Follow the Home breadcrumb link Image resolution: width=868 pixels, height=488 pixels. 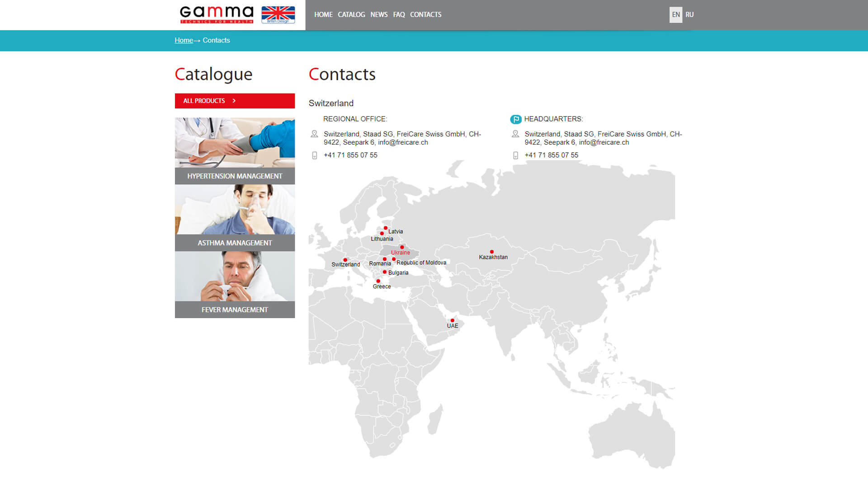[x=184, y=40]
